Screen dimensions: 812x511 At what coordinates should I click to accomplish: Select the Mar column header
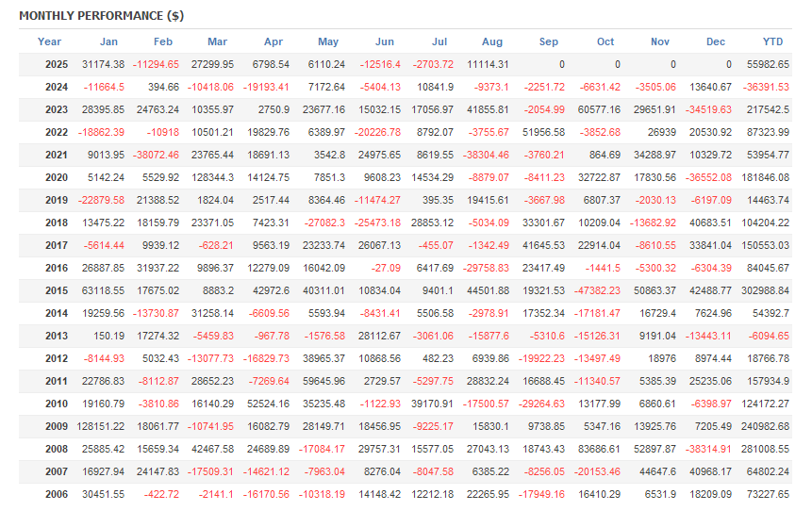[x=217, y=41]
